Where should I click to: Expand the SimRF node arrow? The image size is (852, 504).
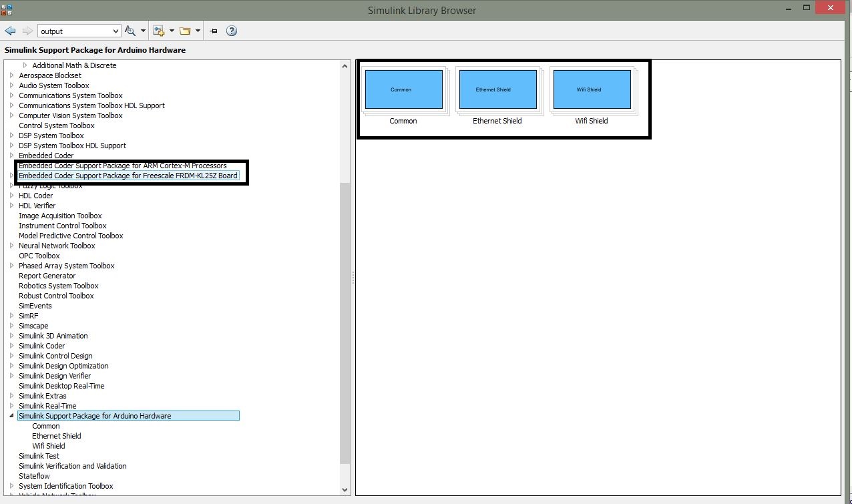click(12, 316)
